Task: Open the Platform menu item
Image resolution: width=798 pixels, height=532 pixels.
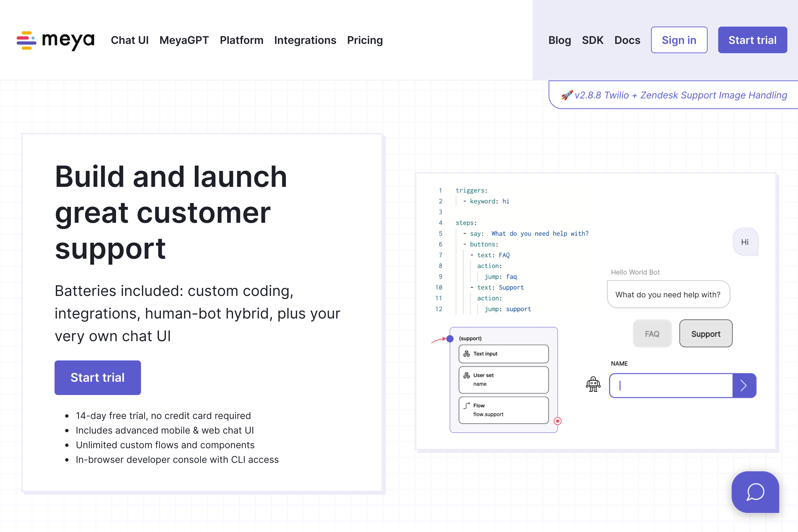Action: coord(241,40)
